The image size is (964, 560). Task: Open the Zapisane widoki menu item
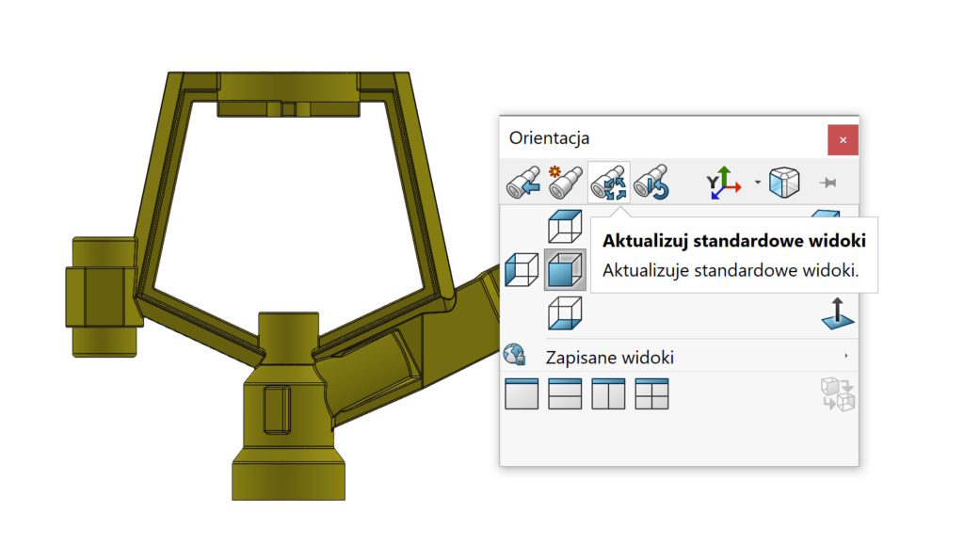click(x=609, y=358)
